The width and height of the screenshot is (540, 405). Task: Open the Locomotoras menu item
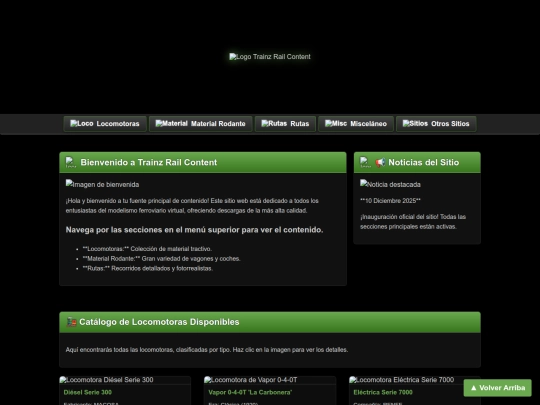(x=105, y=124)
